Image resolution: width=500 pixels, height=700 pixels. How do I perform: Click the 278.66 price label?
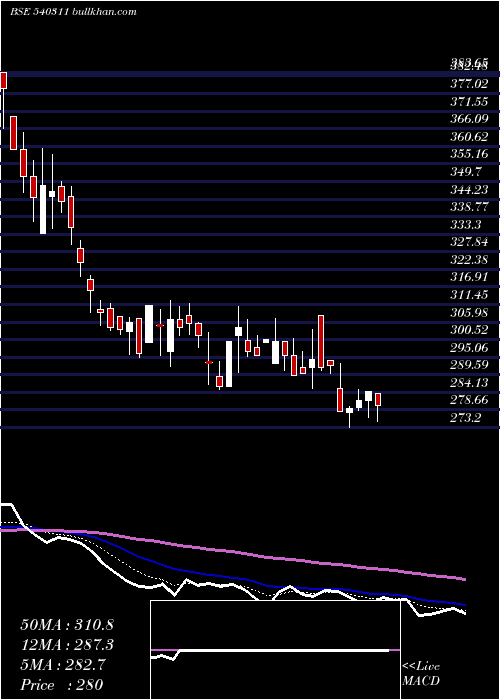[469, 400]
